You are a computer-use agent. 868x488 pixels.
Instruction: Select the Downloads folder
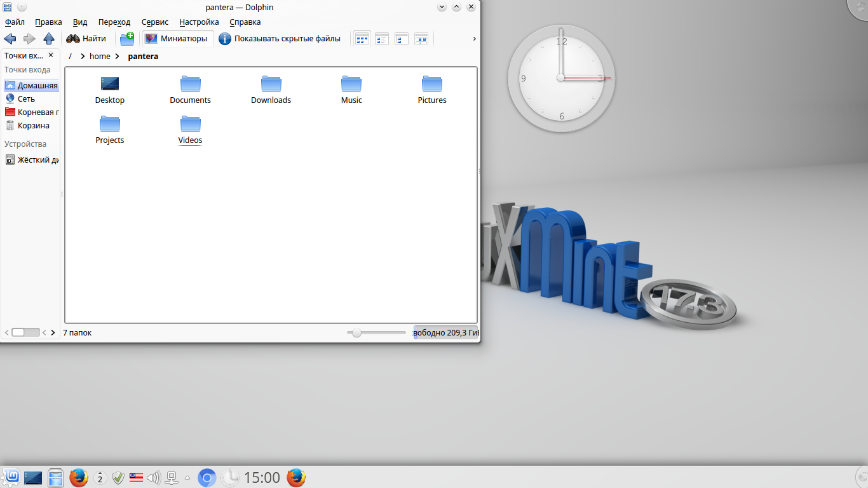(x=271, y=90)
